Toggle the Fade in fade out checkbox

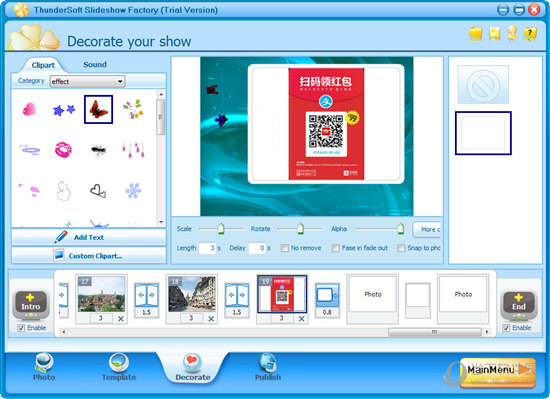coord(336,248)
